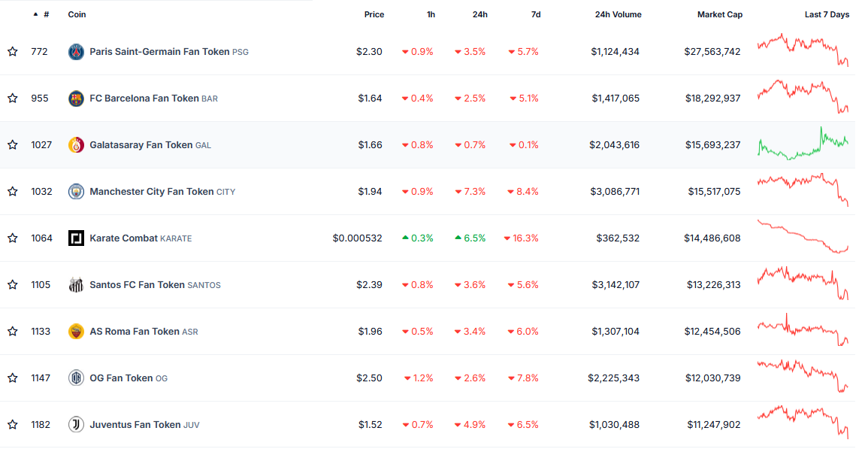Click the OG Fan Token logo icon
The image size is (868, 449).
76,378
